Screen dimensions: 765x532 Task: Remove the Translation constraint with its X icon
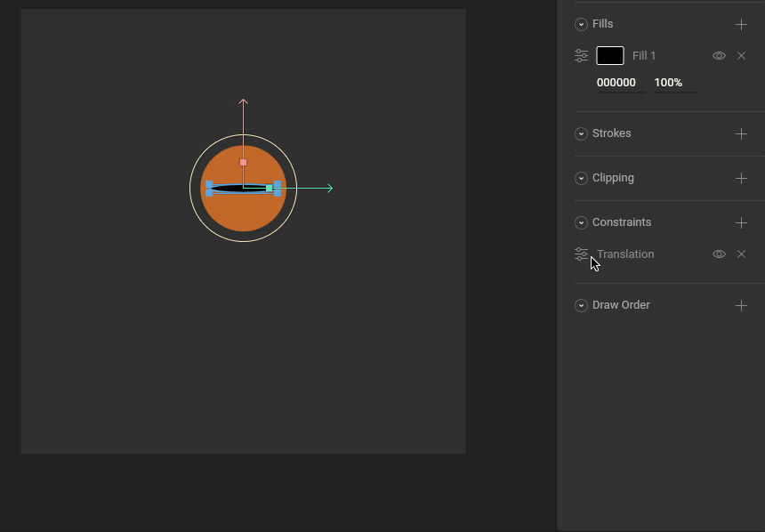coord(741,254)
